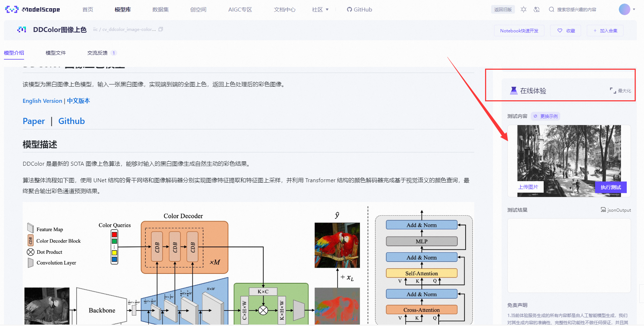Click the 收藏 favorite button
This screenshot has height=326, width=644.
(566, 31)
